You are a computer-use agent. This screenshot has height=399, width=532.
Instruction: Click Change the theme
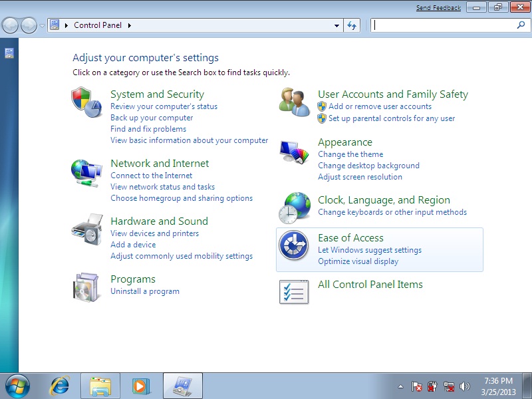(x=350, y=154)
